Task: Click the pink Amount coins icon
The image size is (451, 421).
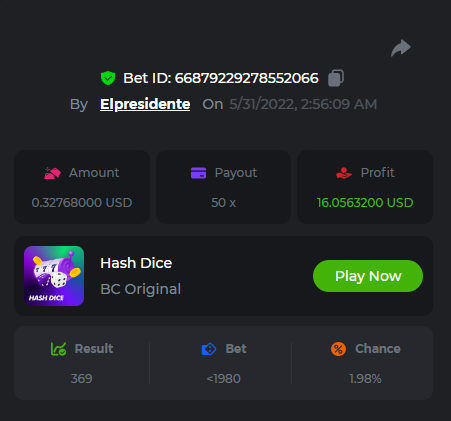Action: (52, 173)
